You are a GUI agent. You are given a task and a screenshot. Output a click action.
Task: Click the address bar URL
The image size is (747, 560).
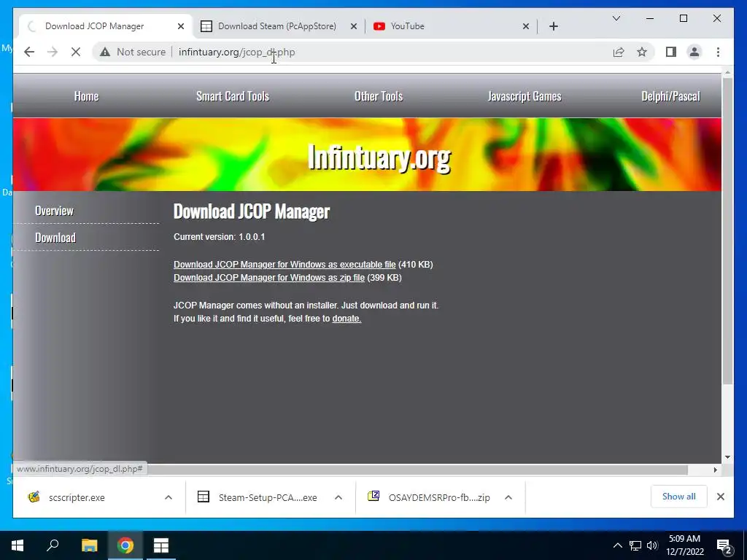237,52
